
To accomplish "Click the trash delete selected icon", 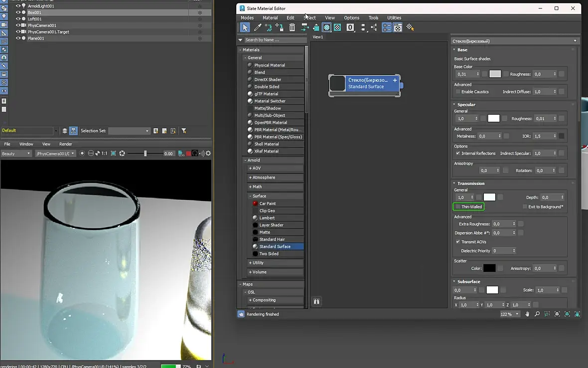I will (x=292, y=28).
